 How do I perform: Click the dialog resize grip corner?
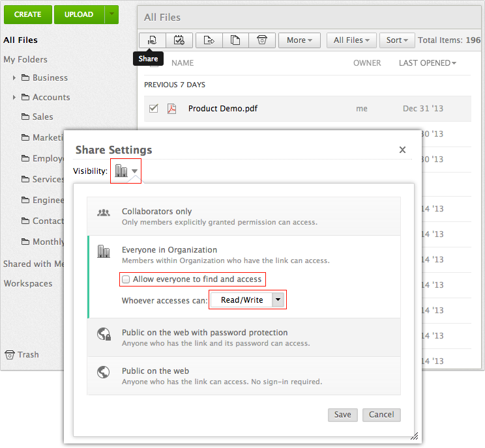coord(415,436)
